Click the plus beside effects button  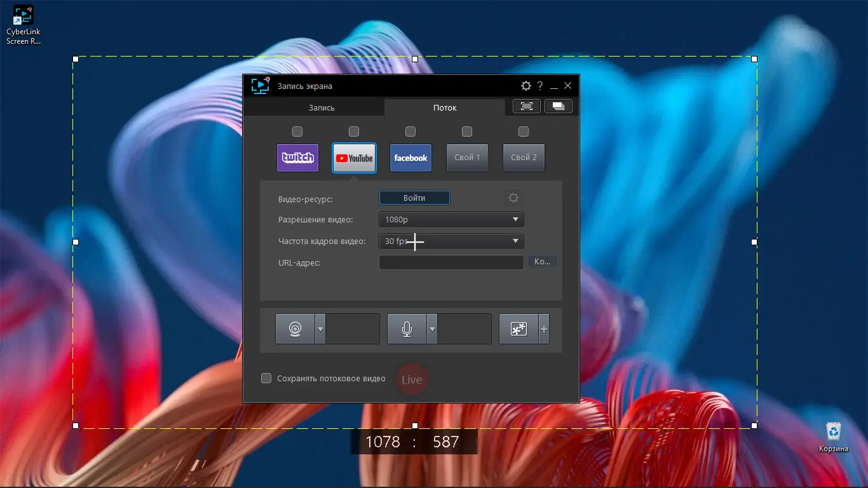click(x=544, y=329)
